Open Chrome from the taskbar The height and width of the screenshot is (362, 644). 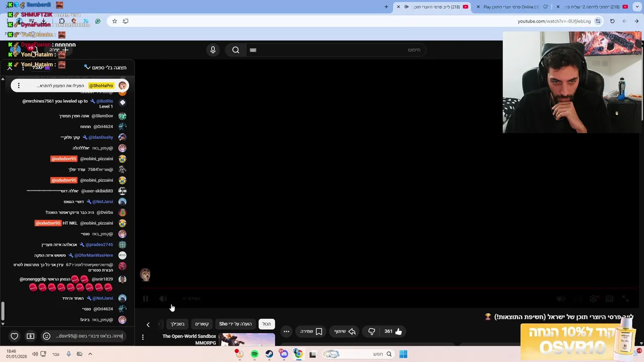(298, 354)
